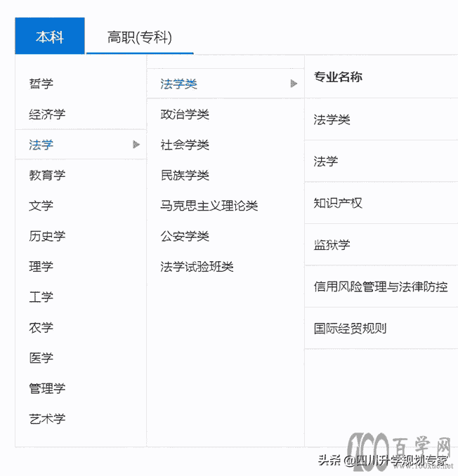This screenshot has width=458, height=476.
Task: Select 哲学 in the discipline list
Action: pyautogui.click(x=41, y=84)
